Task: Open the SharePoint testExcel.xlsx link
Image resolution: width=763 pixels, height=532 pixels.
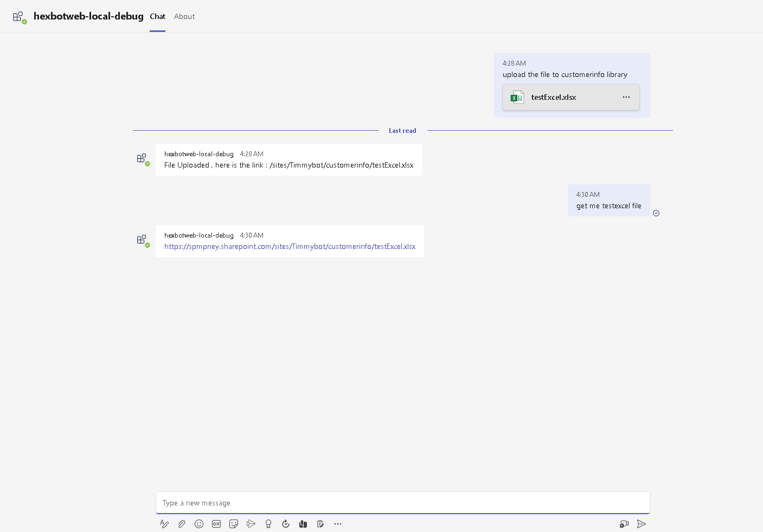Action: (x=290, y=246)
